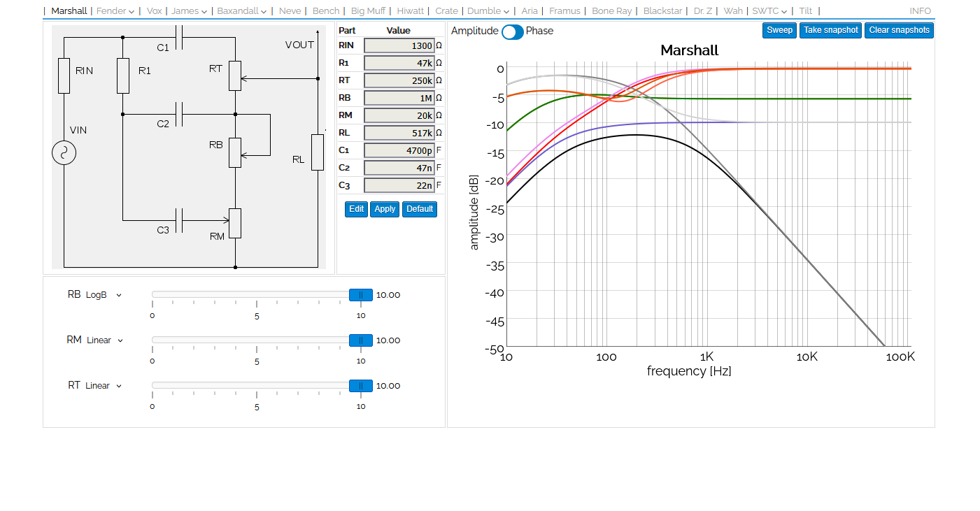
Task: Open the Fender tone stack dropdown
Action: [x=115, y=11]
